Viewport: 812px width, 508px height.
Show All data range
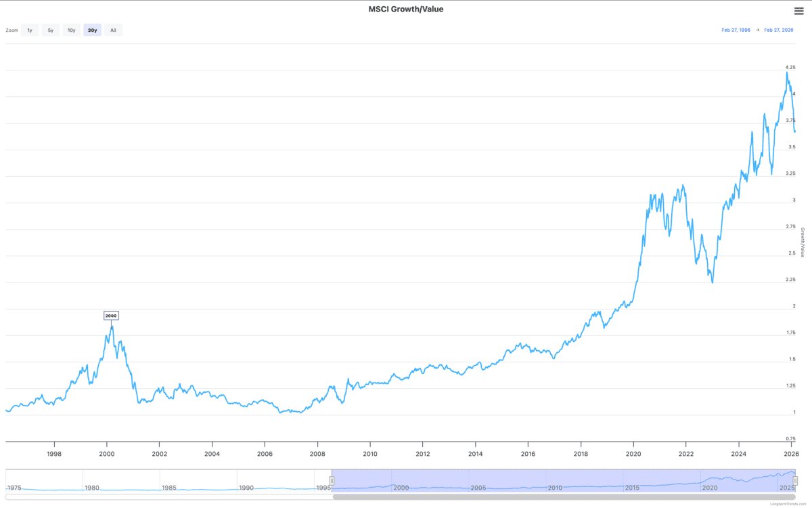(113, 30)
